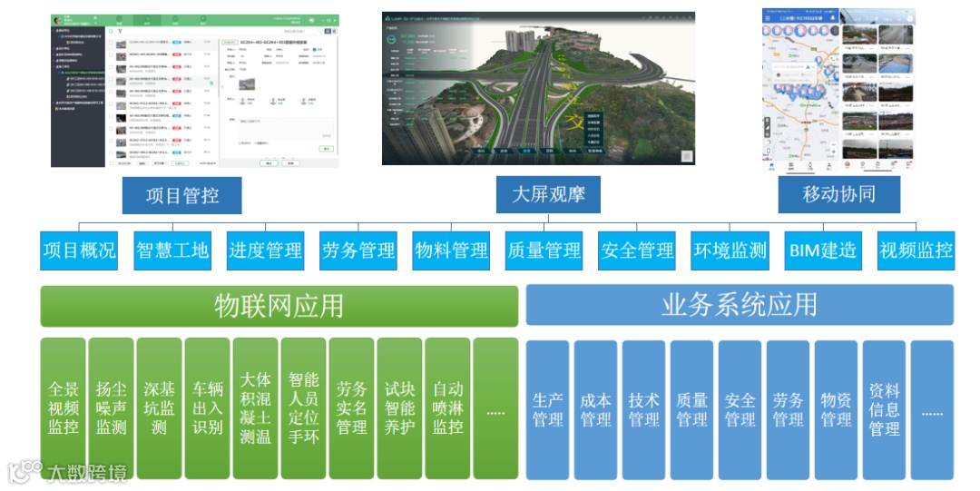This screenshot has width=980, height=491.
Task: Select the 深基坑监测 green block
Action: [160, 408]
